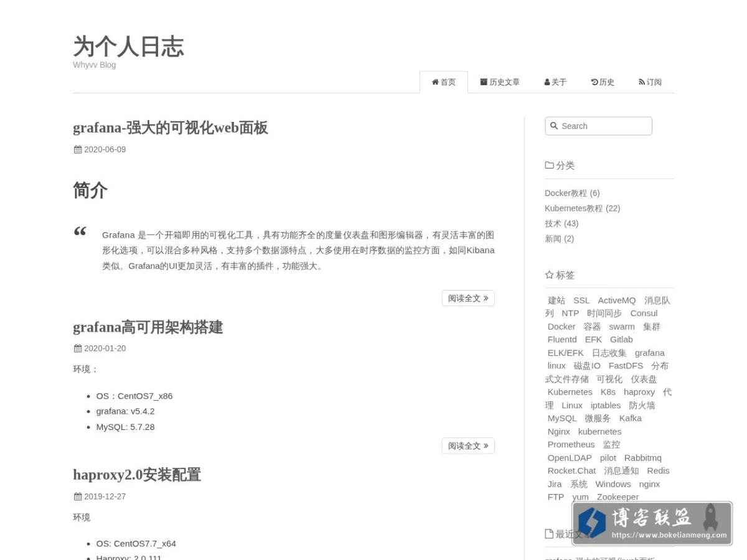The image size is (747, 560).
Task: Select the FTP tag
Action: click(x=556, y=497)
